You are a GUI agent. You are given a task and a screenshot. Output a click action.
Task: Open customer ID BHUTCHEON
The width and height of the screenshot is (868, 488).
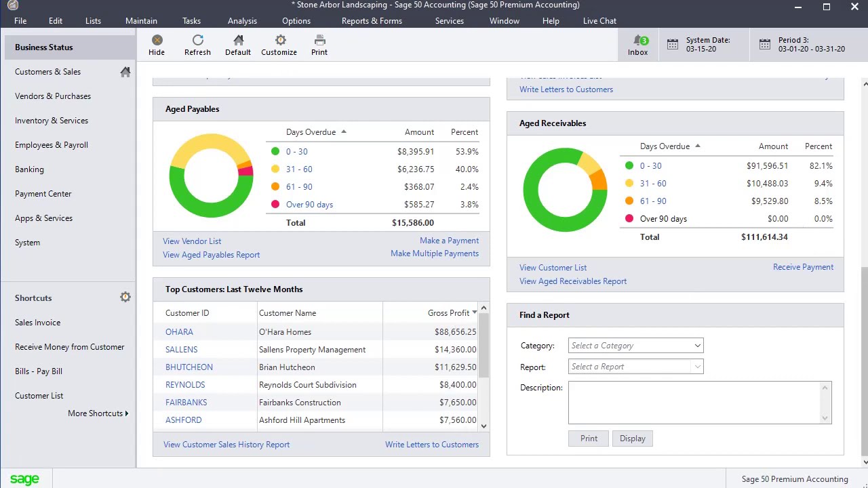(189, 367)
